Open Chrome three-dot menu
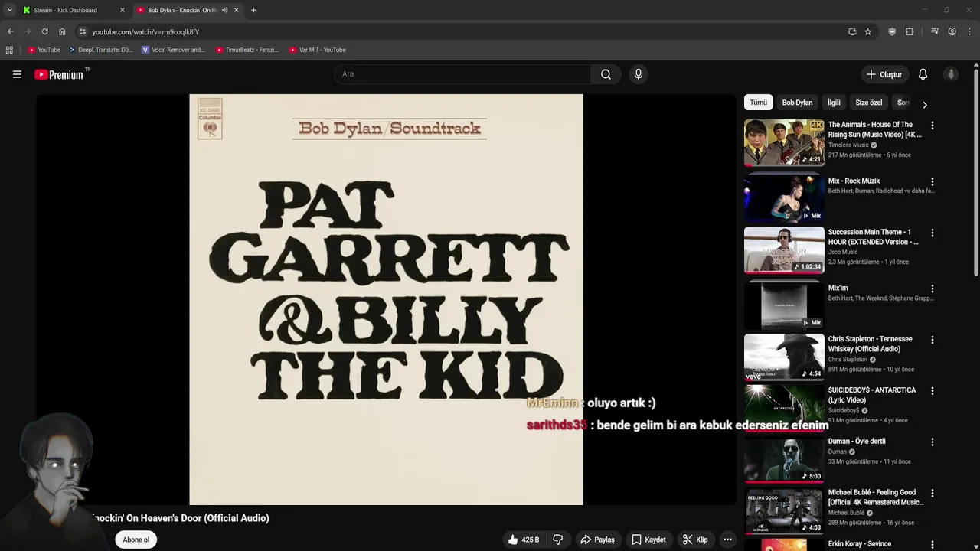This screenshot has height=551, width=980. coord(969,31)
